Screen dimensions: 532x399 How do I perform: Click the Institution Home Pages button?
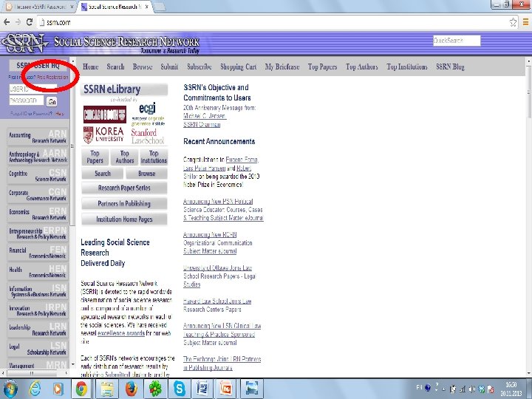point(124,219)
